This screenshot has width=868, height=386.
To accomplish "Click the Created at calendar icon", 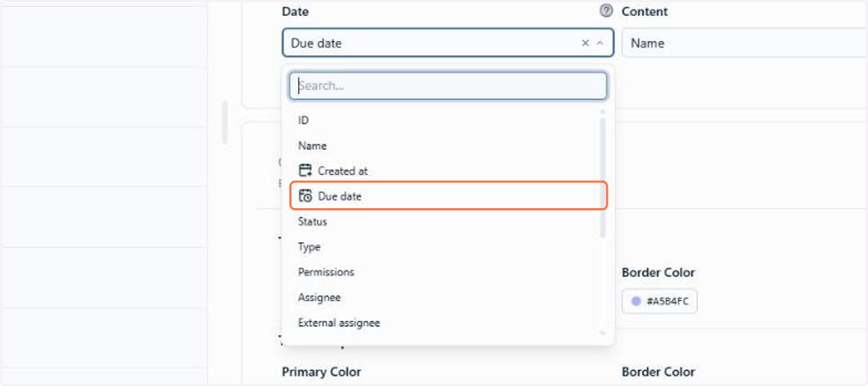I will click(305, 171).
